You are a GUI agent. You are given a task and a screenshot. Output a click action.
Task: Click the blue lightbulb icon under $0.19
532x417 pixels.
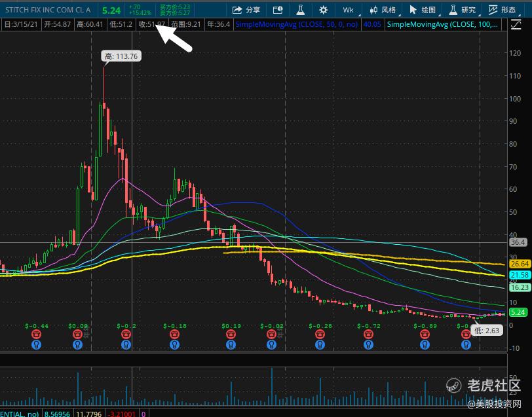(231, 345)
